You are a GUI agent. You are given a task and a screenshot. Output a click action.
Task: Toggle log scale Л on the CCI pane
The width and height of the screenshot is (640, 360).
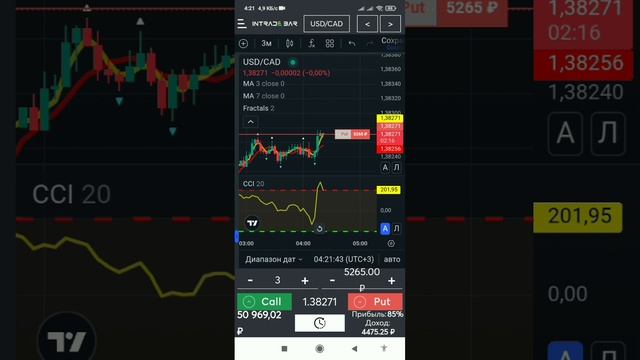pos(396,229)
